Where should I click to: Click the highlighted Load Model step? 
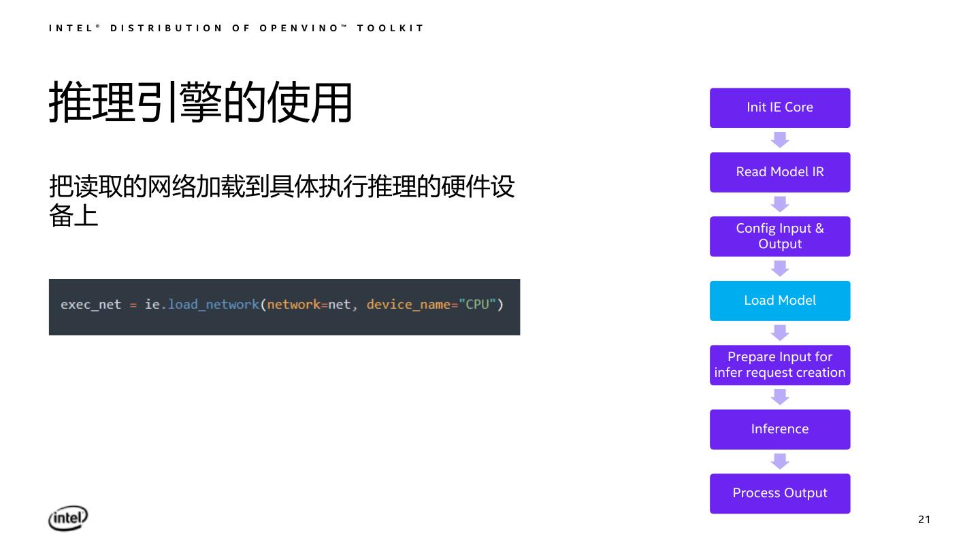[780, 301]
